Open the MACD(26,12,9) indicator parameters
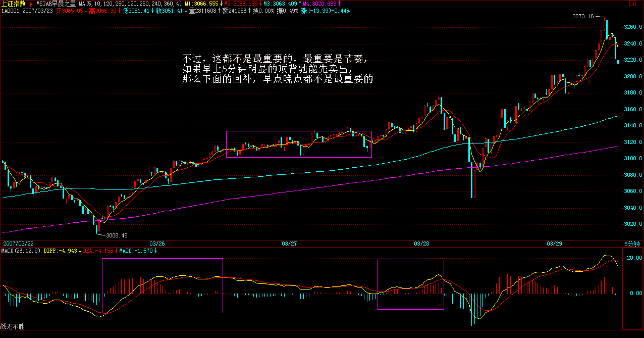 [x=20, y=251]
